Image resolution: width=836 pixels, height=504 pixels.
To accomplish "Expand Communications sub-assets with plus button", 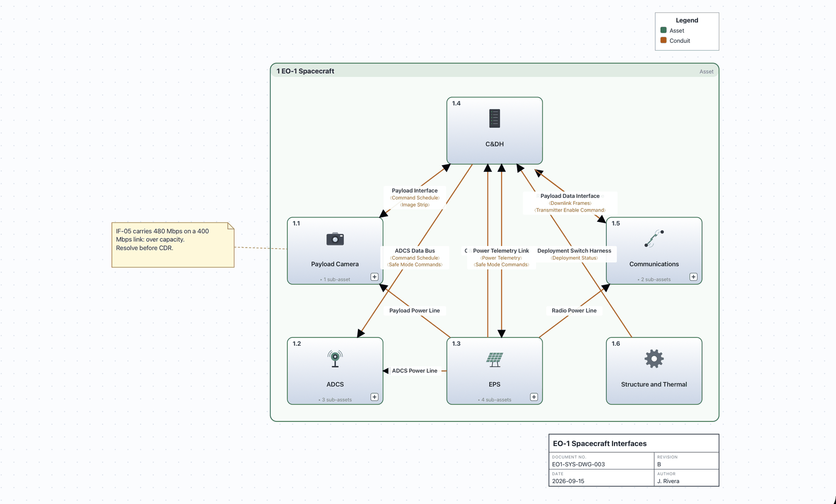I will pyautogui.click(x=693, y=277).
